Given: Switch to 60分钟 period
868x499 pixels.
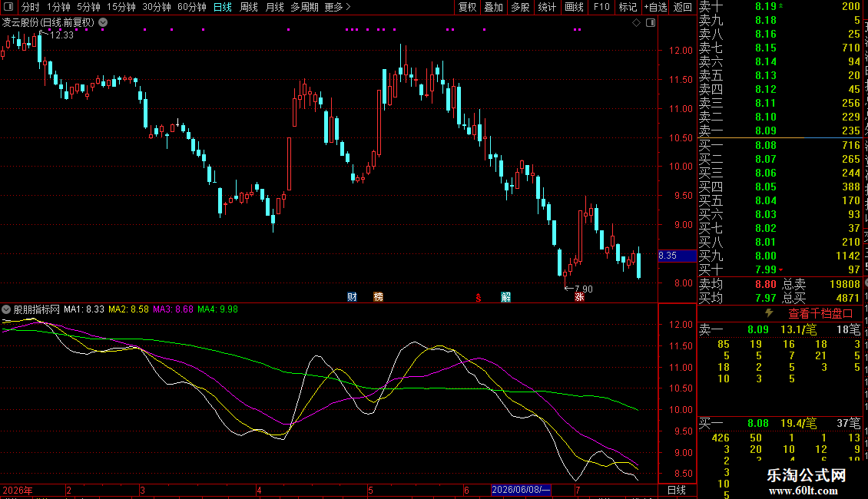Looking at the screenshot, I should [191, 7].
